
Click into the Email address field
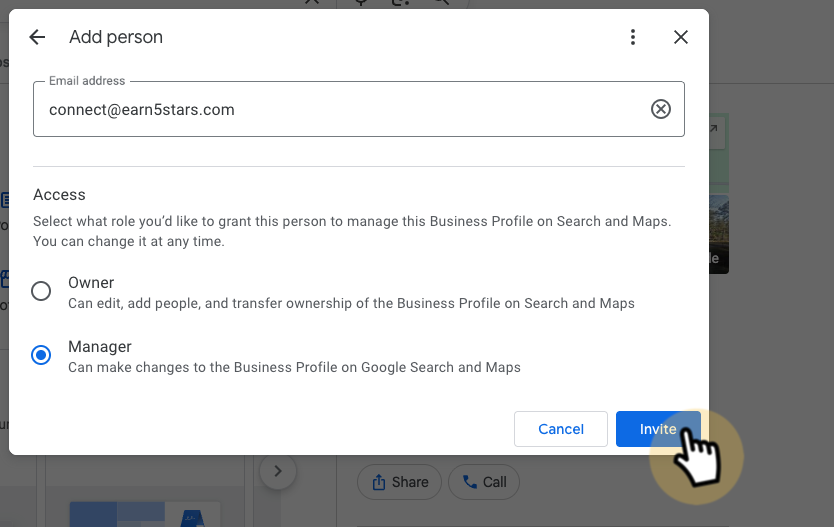(358, 109)
